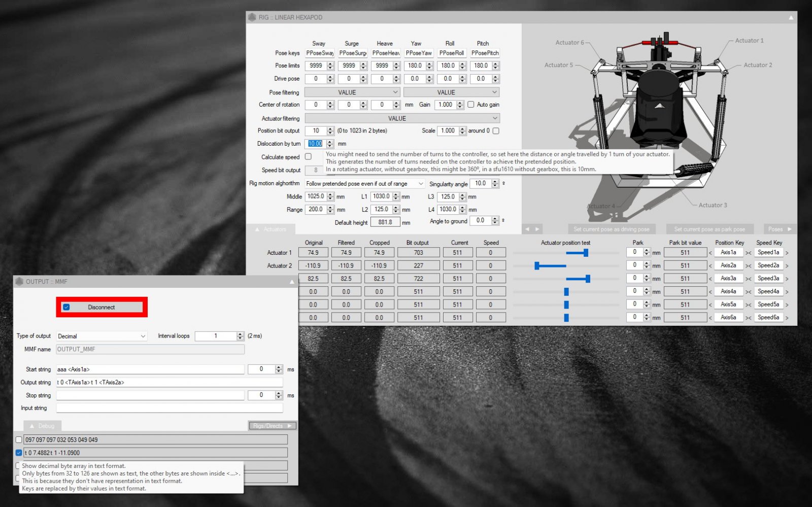Click 'Set current pose as park pose' button

pyautogui.click(x=709, y=229)
